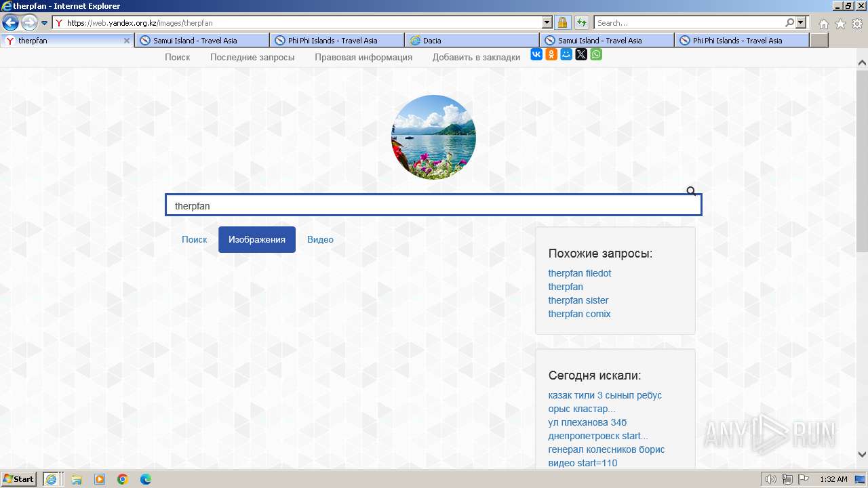Click the scrollbar up arrow
This screenshot has height=488, width=868.
click(862, 62)
